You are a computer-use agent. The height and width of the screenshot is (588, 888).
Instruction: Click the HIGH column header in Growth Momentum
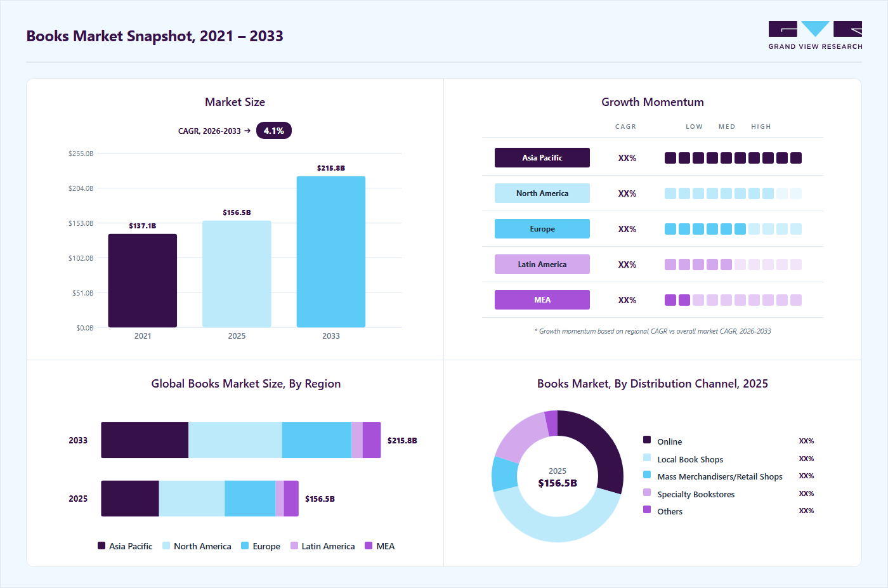(x=761, y=127)
